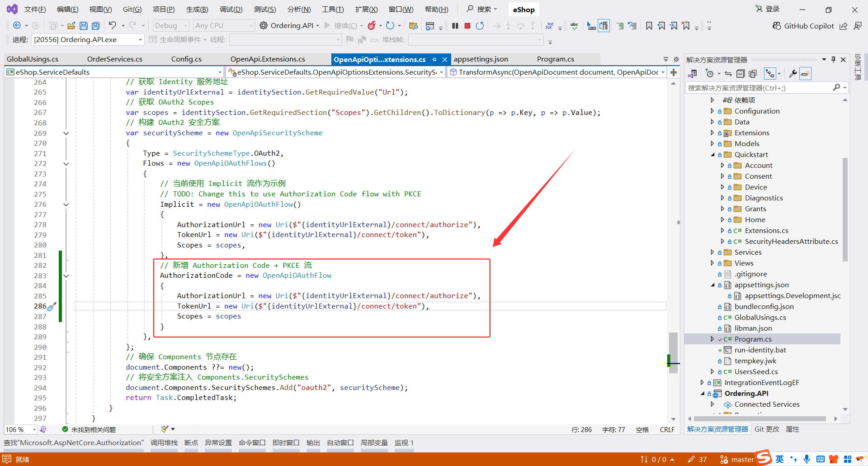Click the Ordering.API startup project button
Screen dimensions: 868x466
pos(289,26)
